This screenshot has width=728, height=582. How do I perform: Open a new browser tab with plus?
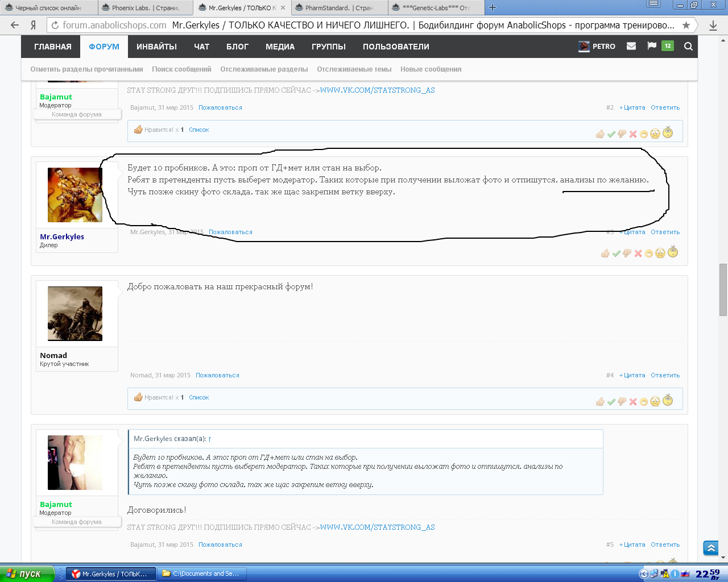[x=493, y=7]
